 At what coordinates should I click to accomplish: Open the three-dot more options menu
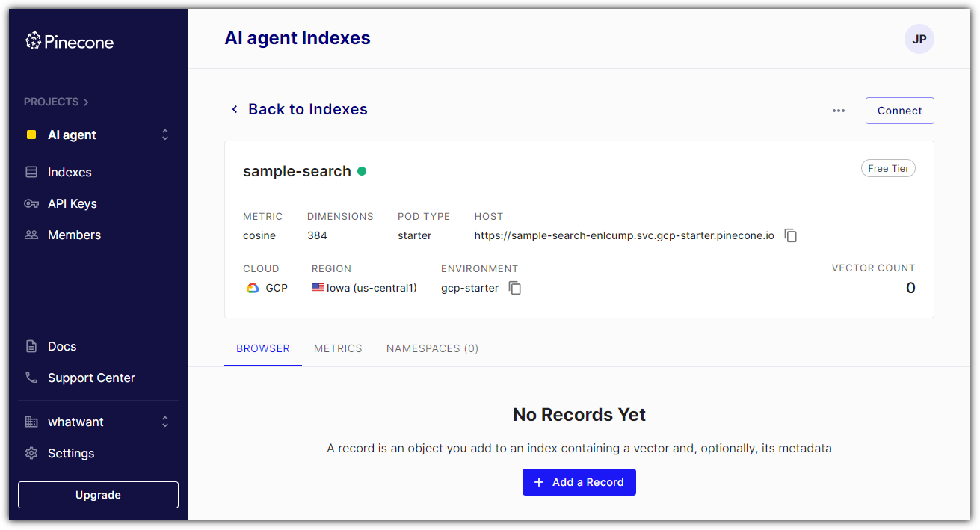click(x=839, y=111)
